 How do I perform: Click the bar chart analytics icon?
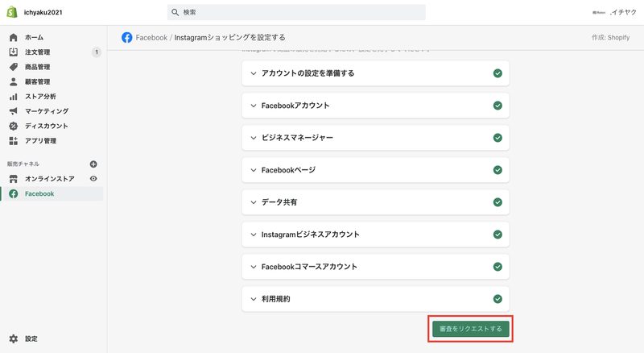[13, 97]
